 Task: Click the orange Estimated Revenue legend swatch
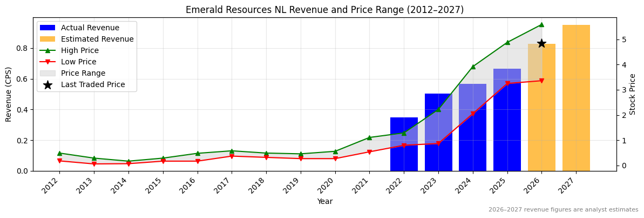point(48,39)
